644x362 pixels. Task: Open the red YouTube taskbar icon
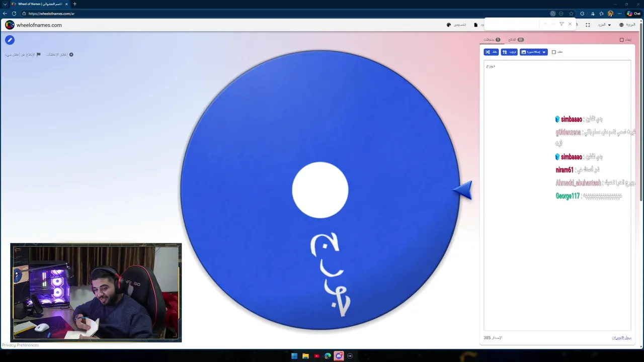click(316, 356)
